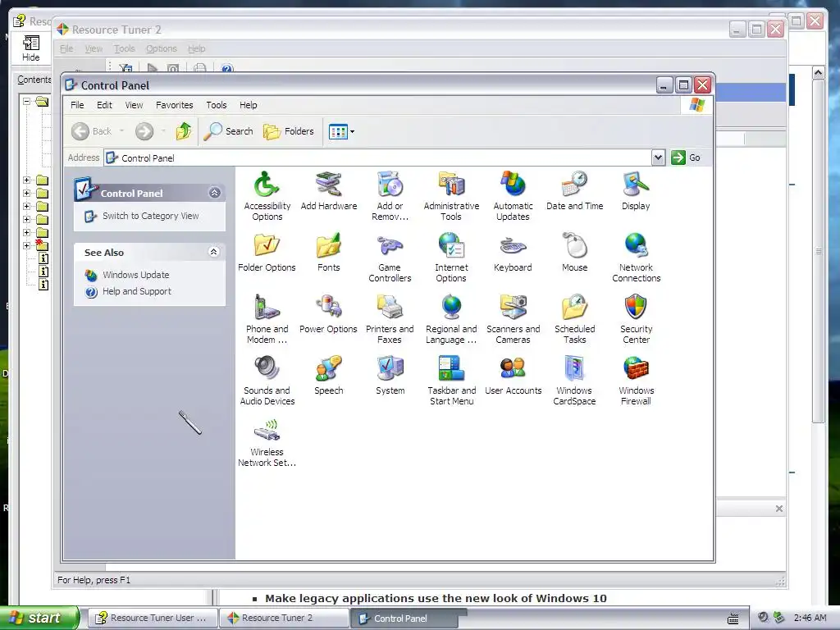Open the Options menu in Resource Tuner
840x630 pixels.
(162, 48)
